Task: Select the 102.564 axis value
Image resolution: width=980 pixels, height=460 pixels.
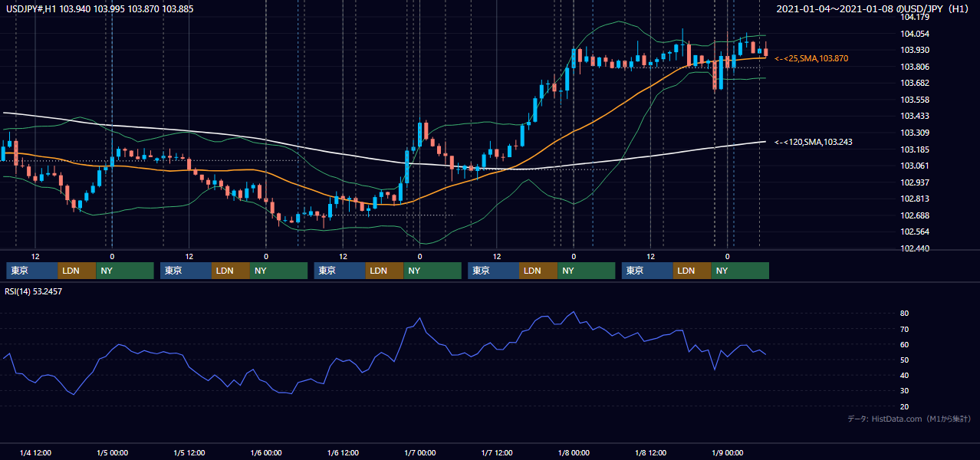Action: (x=915, y=232)
